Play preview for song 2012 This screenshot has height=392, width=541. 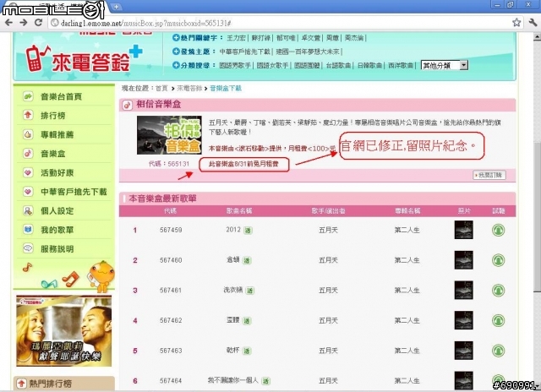[498, 230]
